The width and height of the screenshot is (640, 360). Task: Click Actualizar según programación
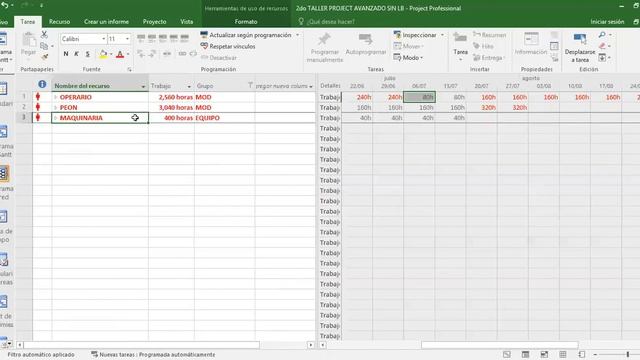point(246,35)
